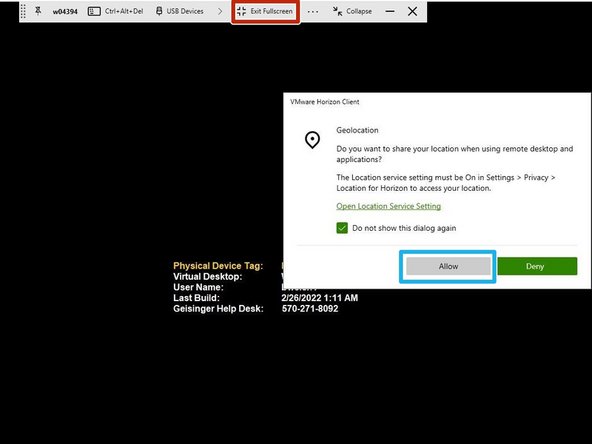
Task: Click the VMware Horizon Client dialog title
Action: (x=325, y=102)
